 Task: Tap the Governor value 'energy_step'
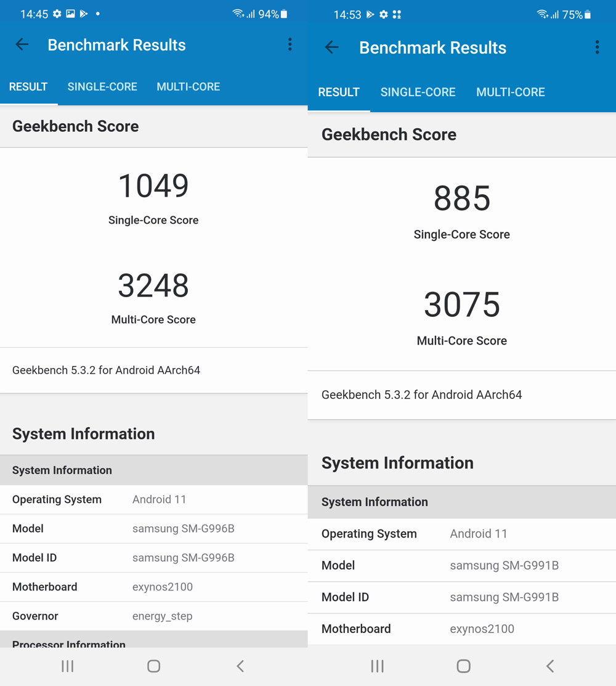click(163, 616)
